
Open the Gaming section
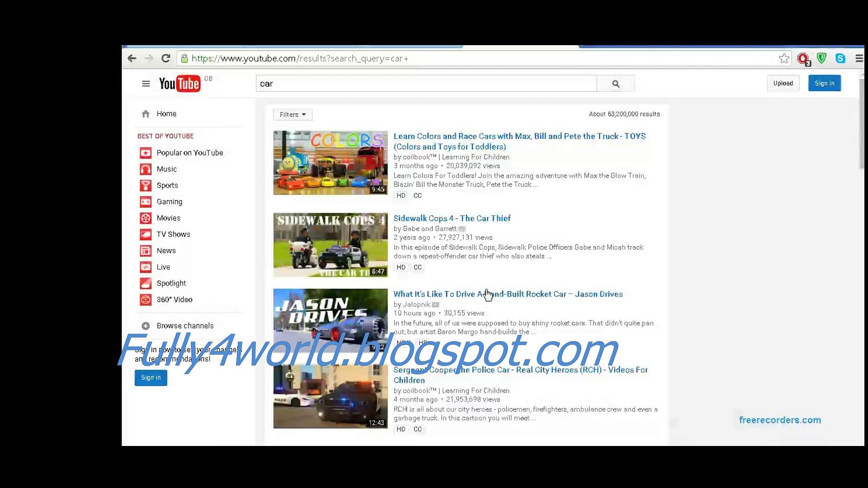tap(169, 202)
